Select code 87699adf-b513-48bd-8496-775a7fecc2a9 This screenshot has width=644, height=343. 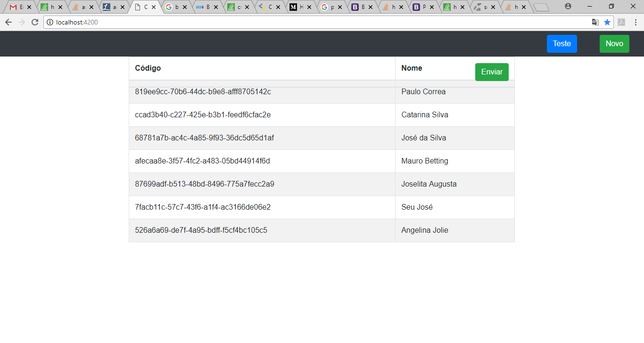tap(205, 184)
